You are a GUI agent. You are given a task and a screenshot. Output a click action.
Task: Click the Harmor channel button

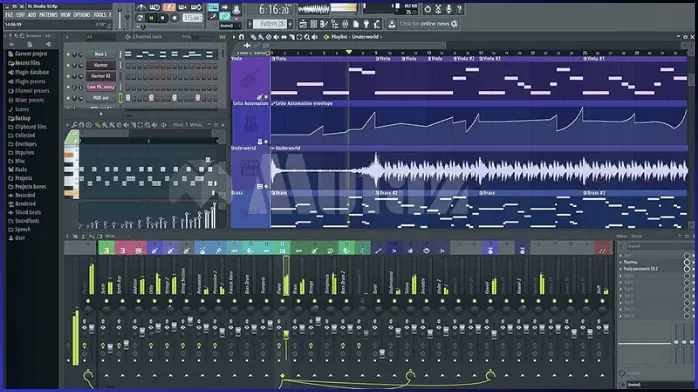click(x=101, y=65)
